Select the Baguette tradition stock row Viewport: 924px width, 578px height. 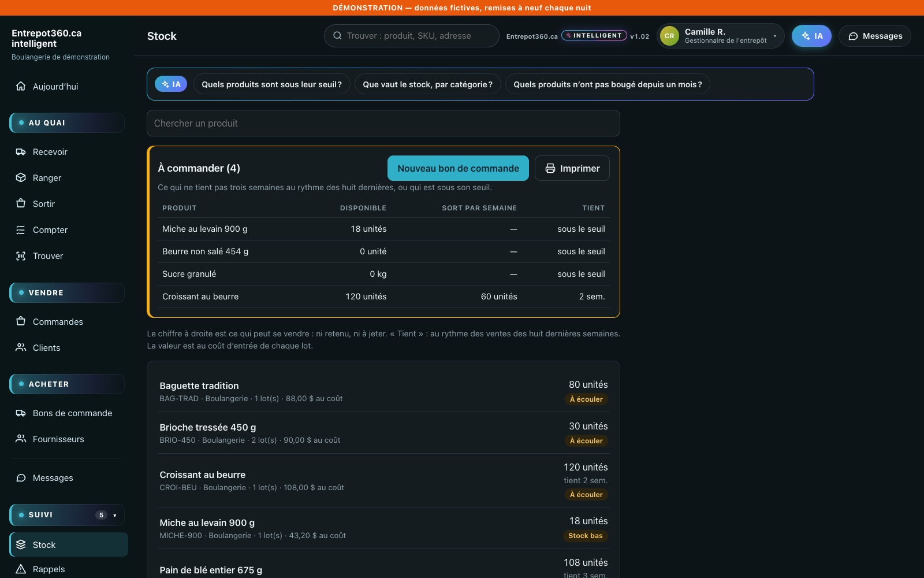(x=383, y=391)
